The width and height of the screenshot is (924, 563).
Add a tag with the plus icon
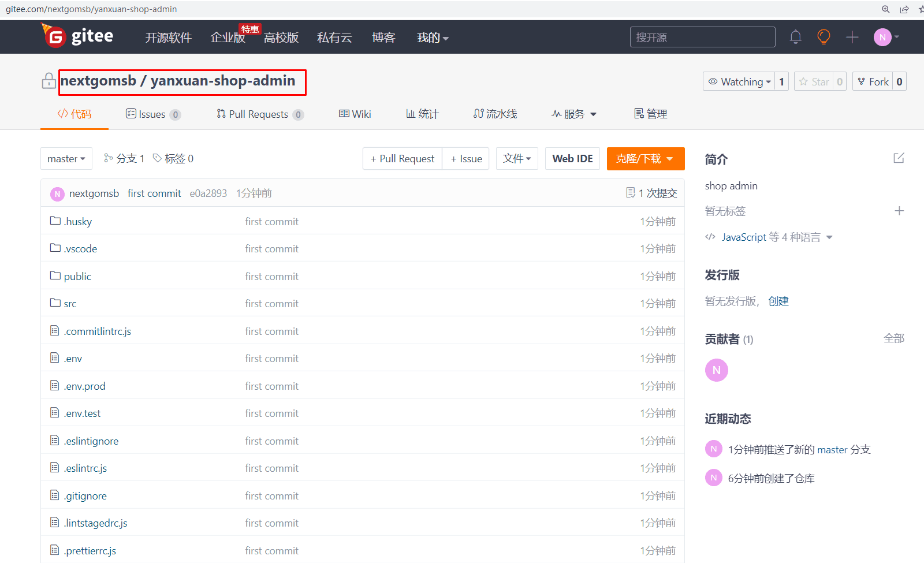coord(899,211)
